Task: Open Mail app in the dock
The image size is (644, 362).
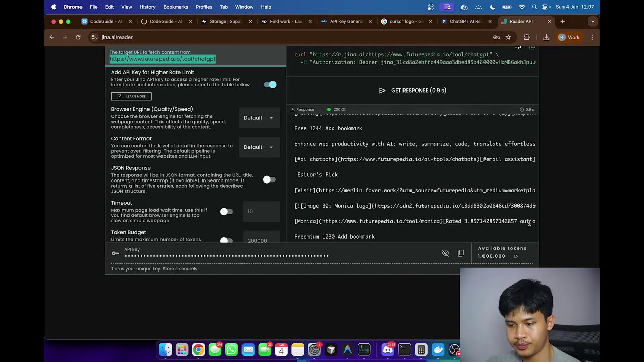Action: [x=248, y=349]
